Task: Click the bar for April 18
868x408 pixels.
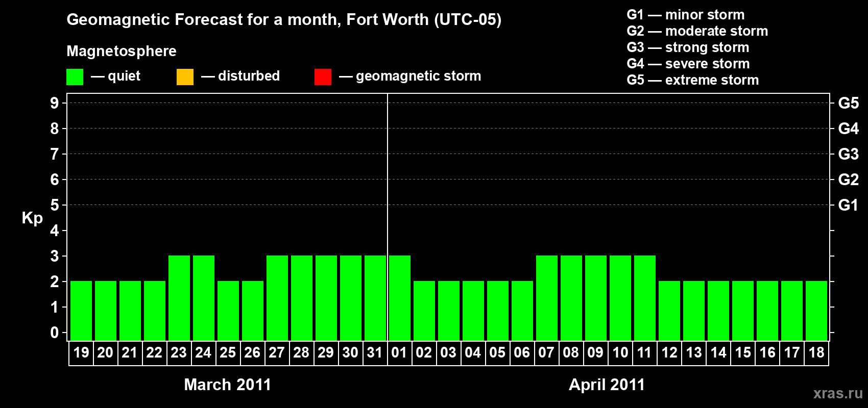Action: click(x=816, y=311)
